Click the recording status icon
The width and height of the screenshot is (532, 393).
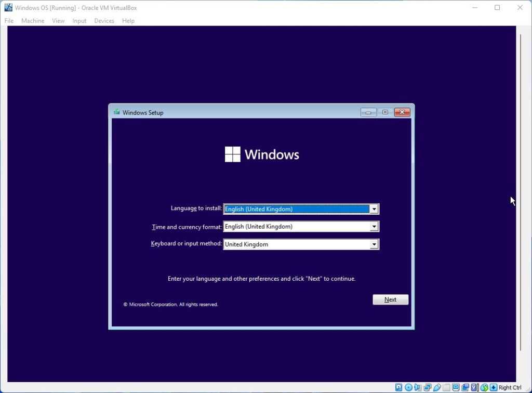pos(465,387)
